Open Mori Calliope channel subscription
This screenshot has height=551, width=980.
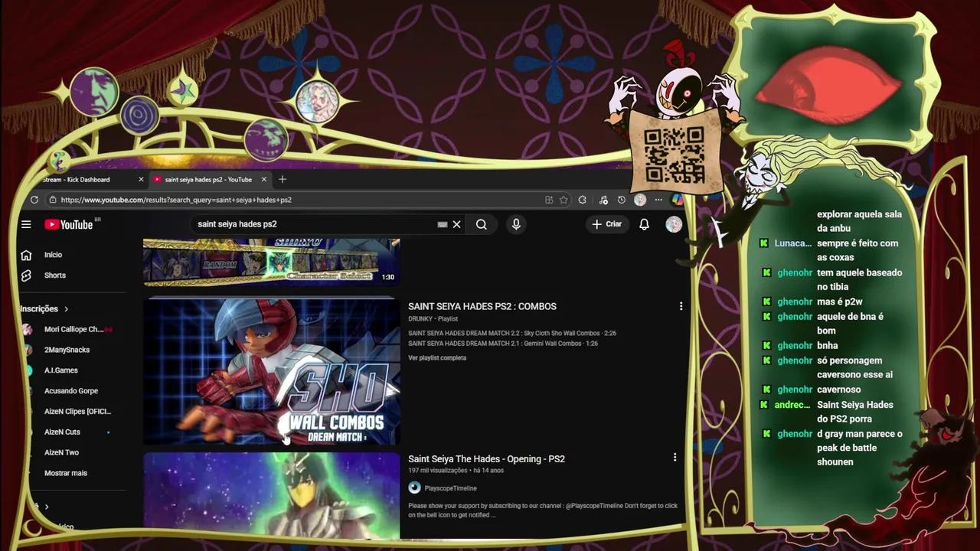coord(73,329)
